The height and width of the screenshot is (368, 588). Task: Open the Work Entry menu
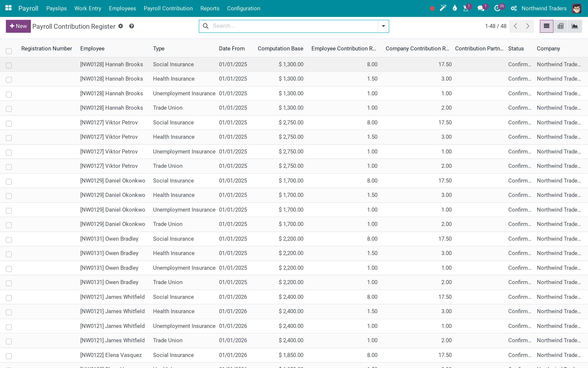tap(88, 8)
